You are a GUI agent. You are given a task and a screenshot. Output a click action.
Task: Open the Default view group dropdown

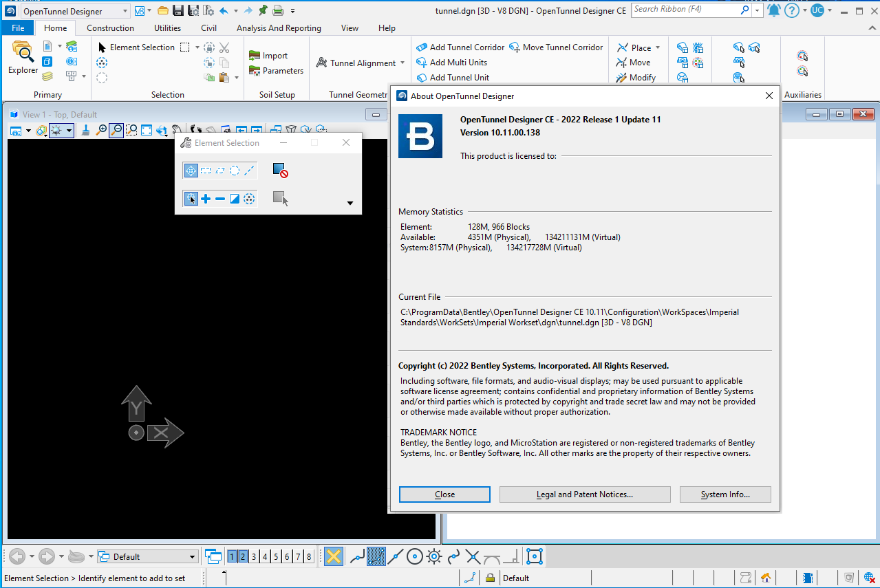click(148, 556)
